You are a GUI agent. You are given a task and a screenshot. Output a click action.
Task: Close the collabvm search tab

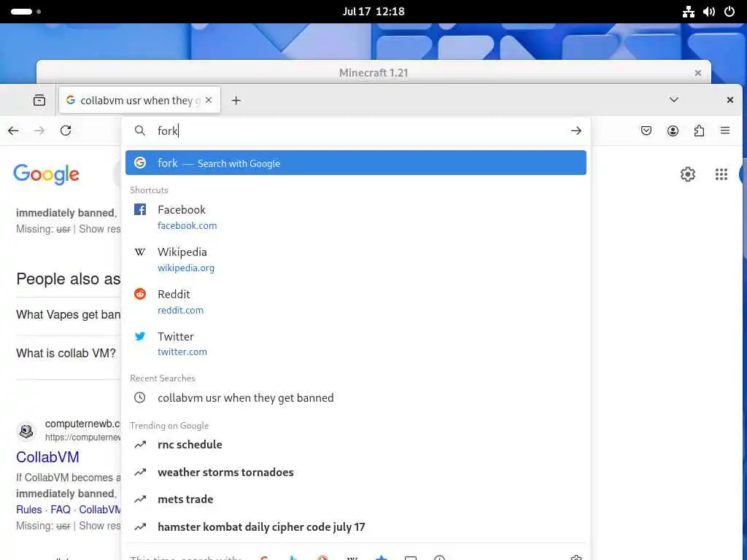pyautogui.click(x=209, y=100)
